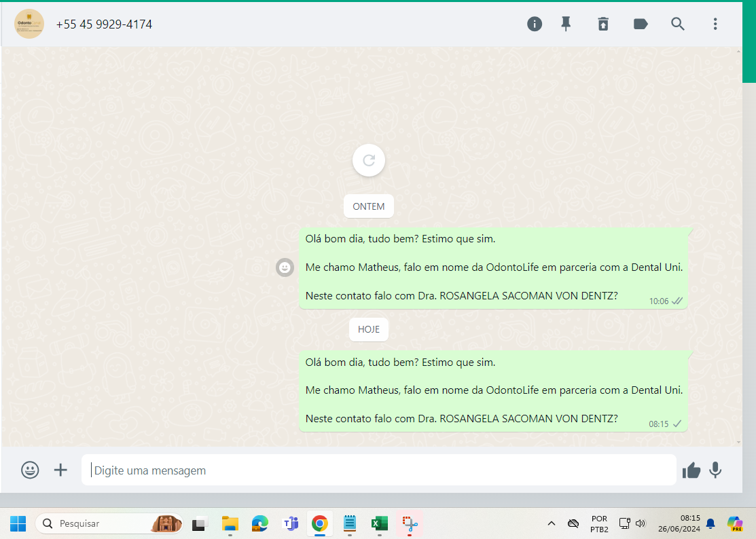Click the 08:15 message timestamp
Viewport: 756px width, 539px height.
tap(659, 424)
